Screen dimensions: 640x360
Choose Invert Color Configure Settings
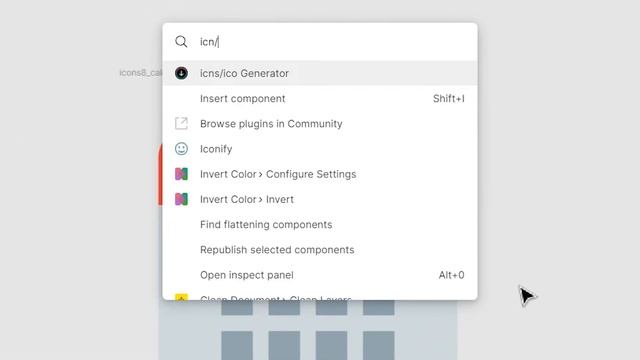coord(320,174)
